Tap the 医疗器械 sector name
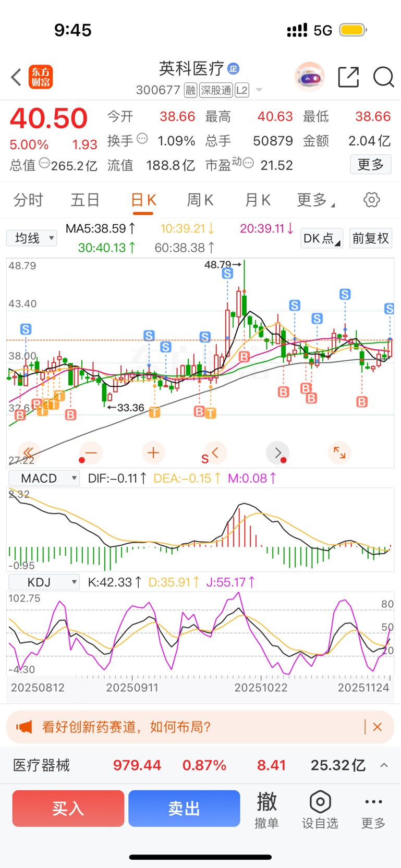 [41, 765]
